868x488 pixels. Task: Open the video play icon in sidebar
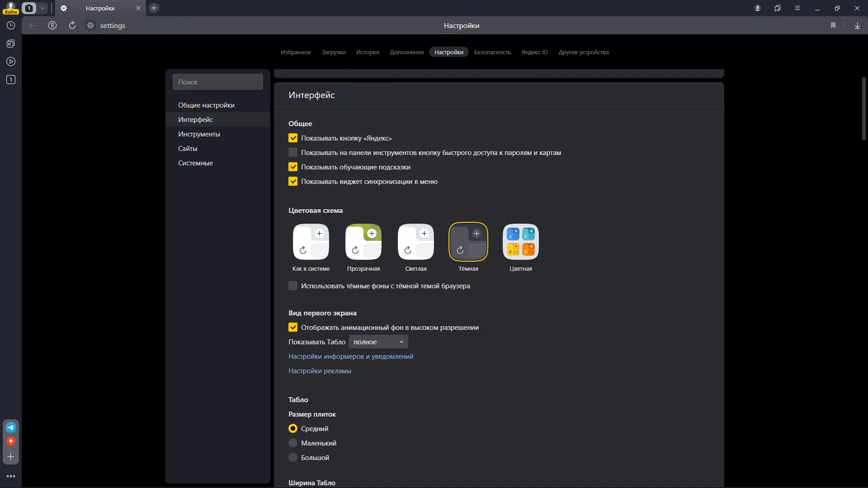click(x=11, y=62)
